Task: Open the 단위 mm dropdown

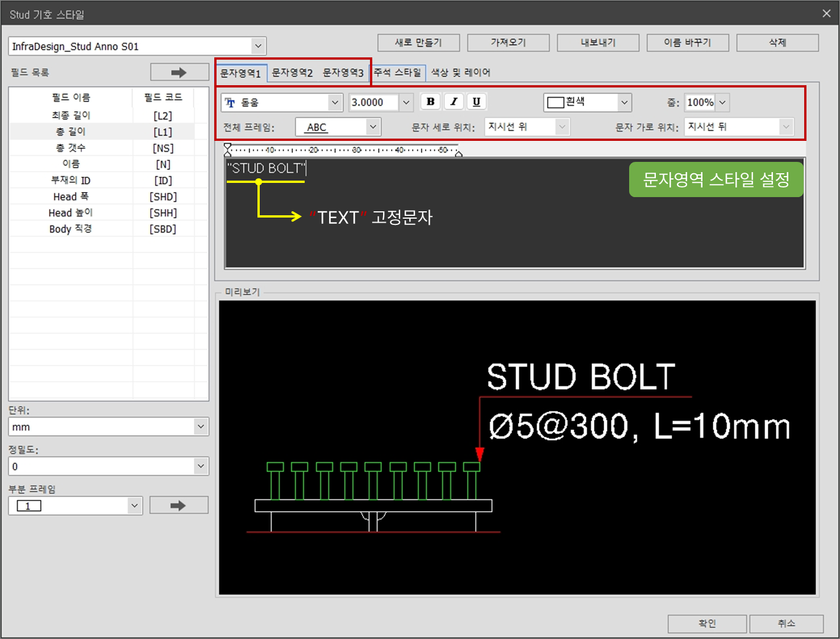Action: (x=201, y=427)
